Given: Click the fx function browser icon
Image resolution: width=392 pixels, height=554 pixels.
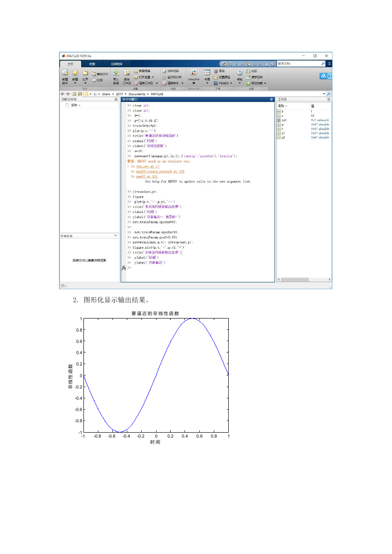Looking at the screenshot, I should pyautogui.click(x=124, y=268).
